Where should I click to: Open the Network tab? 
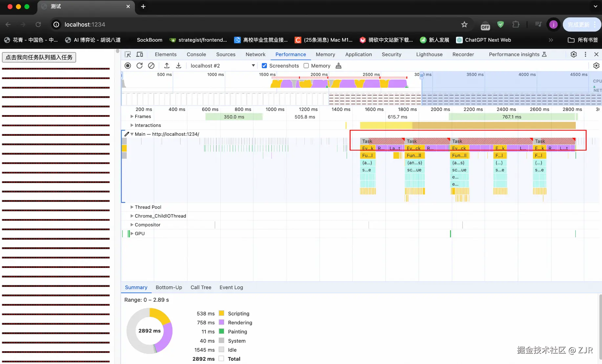255,54
